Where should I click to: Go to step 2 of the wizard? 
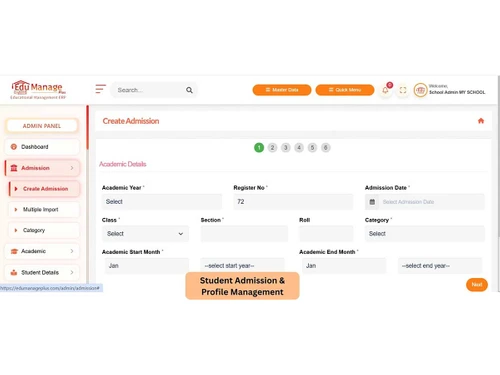(272, 147)
